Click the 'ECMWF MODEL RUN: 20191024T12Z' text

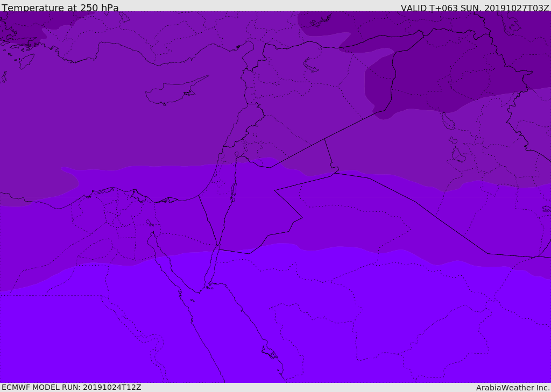72,387
